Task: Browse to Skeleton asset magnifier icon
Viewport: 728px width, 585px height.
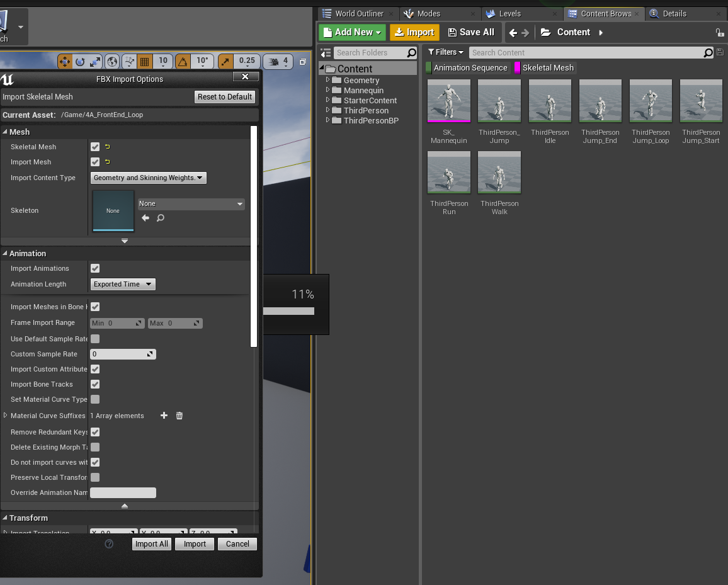Action: click(x=160, y=218)
